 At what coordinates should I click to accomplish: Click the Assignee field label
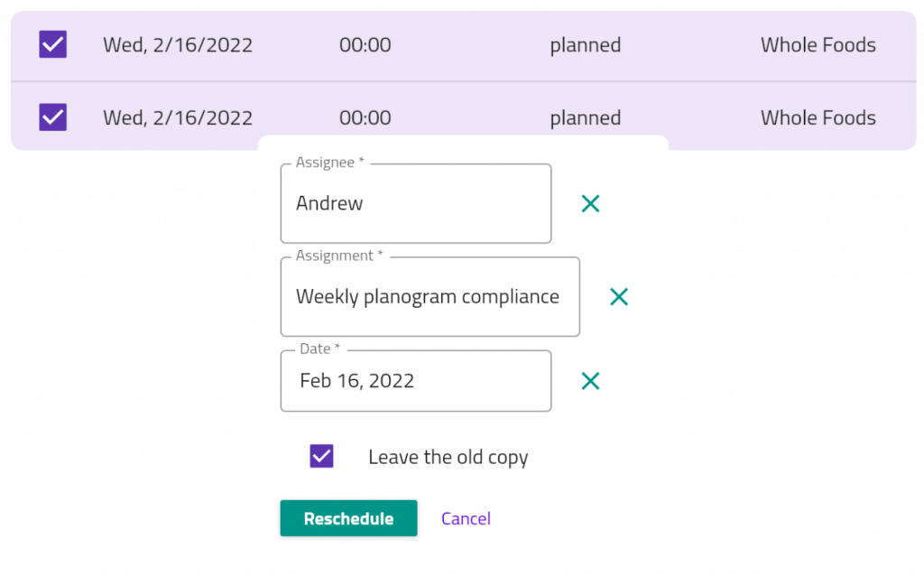pyautogui.click(x=326, y=162)
